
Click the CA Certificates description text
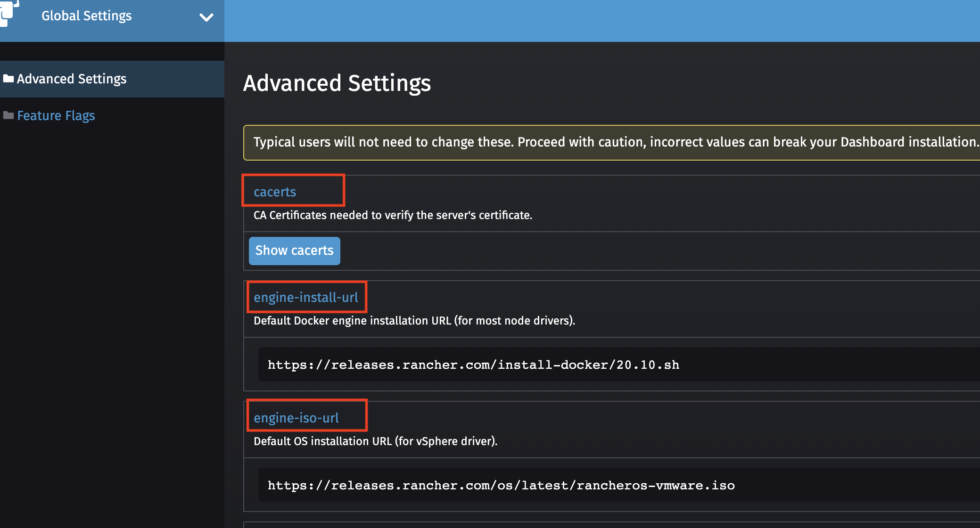pyautogui.click(x=393, y=215)
